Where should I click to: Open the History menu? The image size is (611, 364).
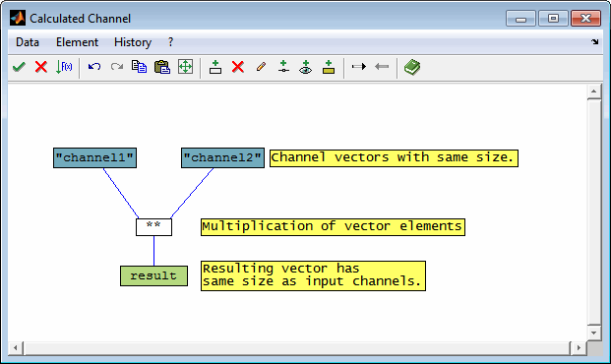coord(133,42)
